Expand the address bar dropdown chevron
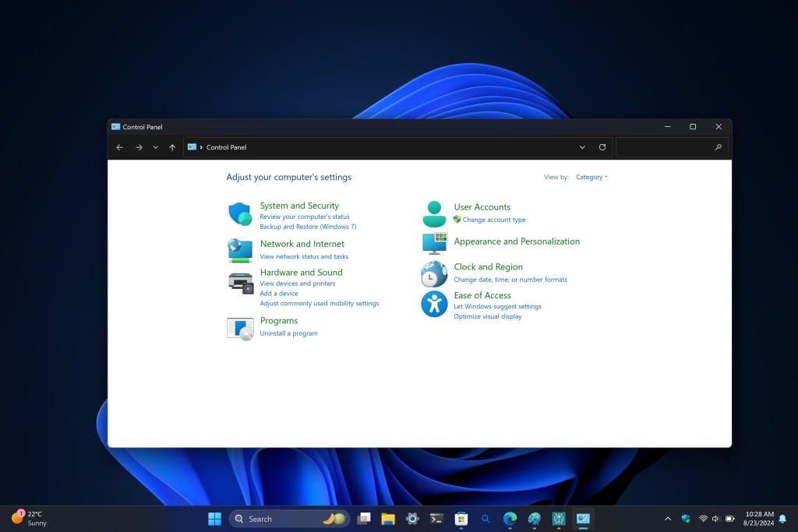Screen dimensions: 798x532 click(582, 146)
